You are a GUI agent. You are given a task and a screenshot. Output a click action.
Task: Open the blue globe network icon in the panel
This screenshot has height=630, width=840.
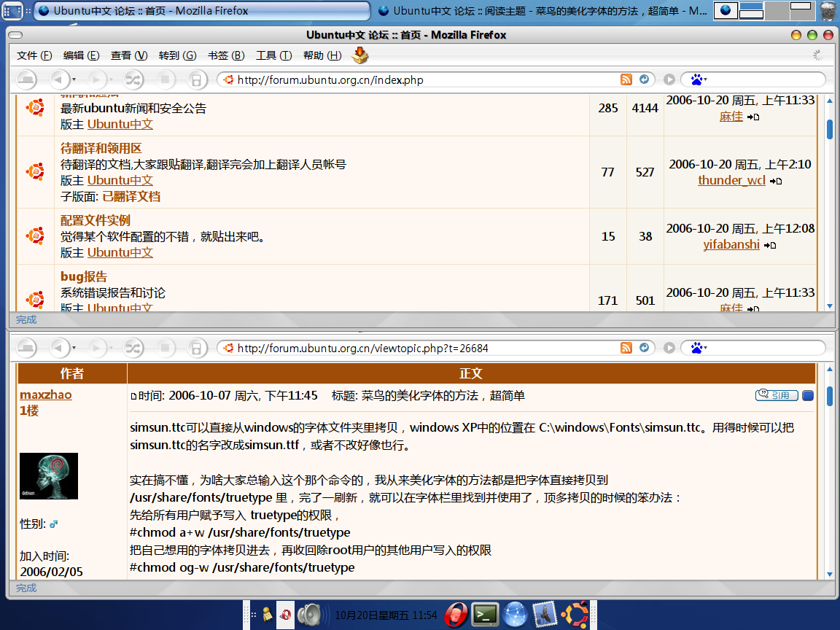[x=515, y=615]
